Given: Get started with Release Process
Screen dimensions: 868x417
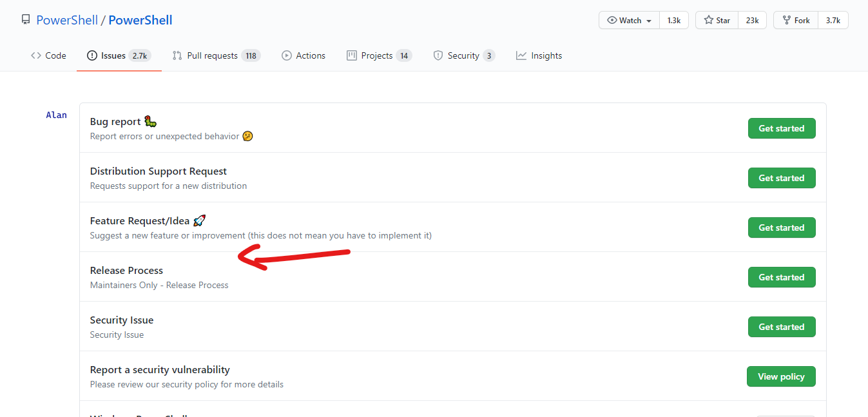Looking at the screenshot, I should point(782,277).
